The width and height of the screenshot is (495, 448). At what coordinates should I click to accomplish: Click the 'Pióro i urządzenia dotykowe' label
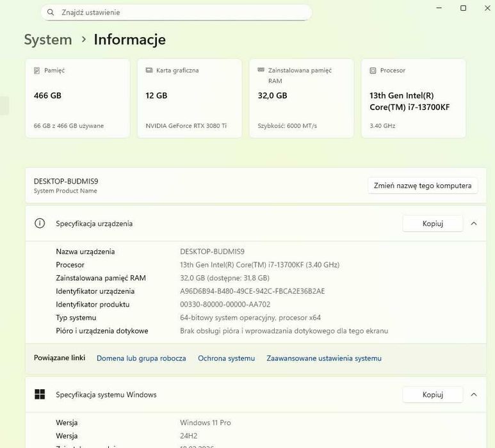click(102, 331)
